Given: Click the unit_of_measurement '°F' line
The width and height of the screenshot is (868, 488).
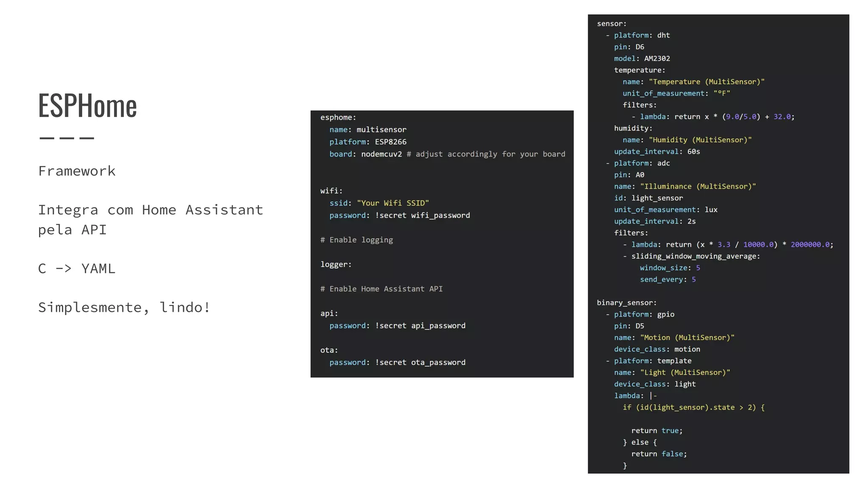Looking at the screenshot, I should pyautogui.click(x=676, y=94).
